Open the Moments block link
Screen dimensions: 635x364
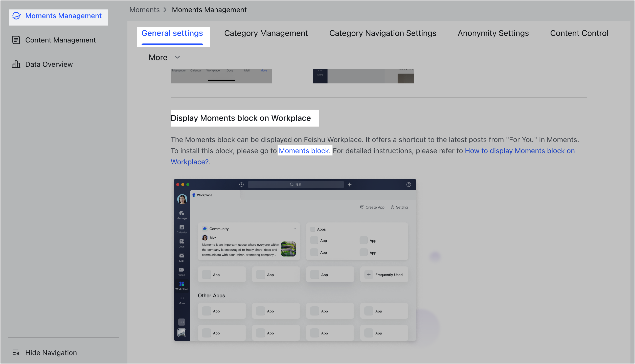[304, 151]
